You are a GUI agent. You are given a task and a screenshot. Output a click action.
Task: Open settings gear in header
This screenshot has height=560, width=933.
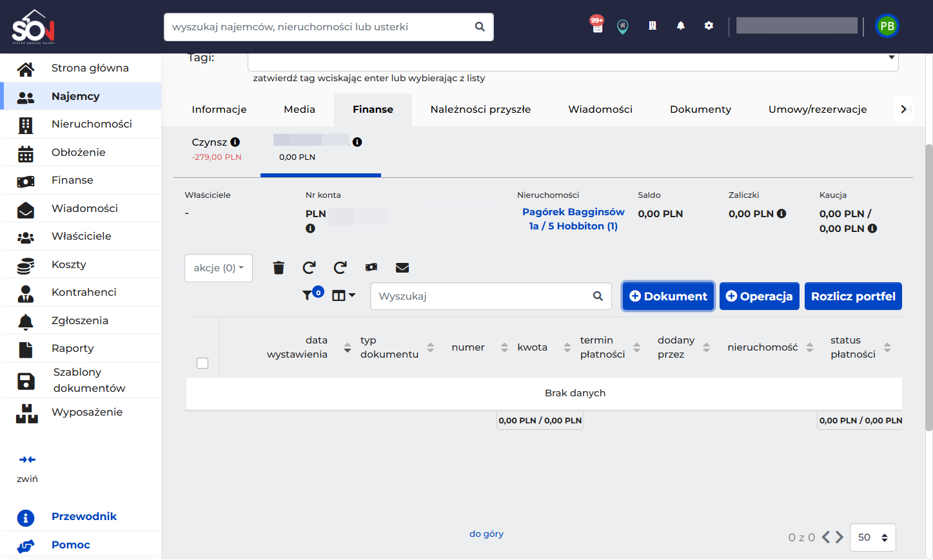coord(709,26)
